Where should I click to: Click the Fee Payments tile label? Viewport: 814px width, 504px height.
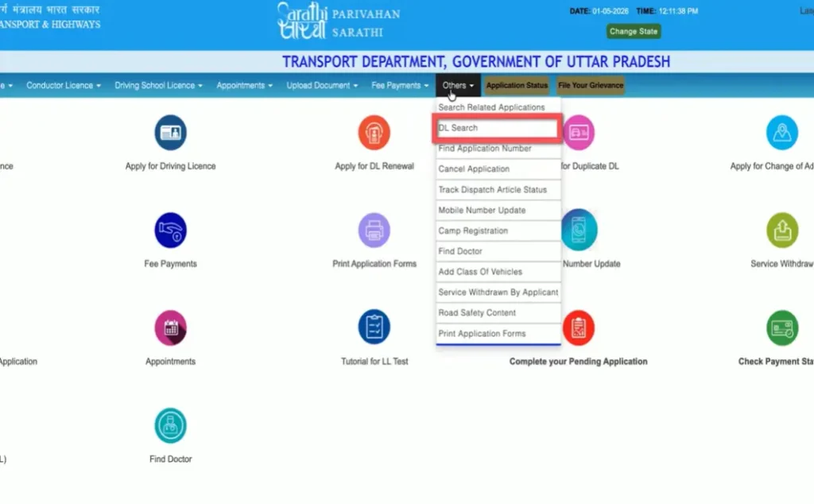coord(170,264)
